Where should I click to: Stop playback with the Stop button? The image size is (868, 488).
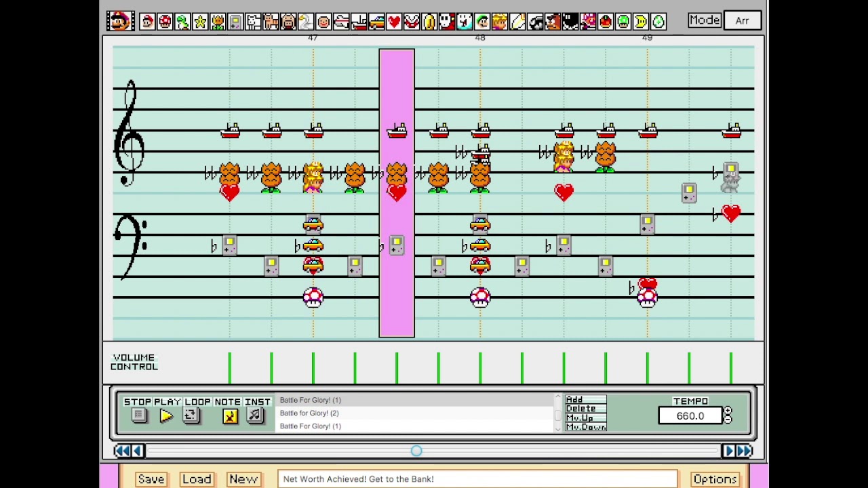click(x=139, y=415)
